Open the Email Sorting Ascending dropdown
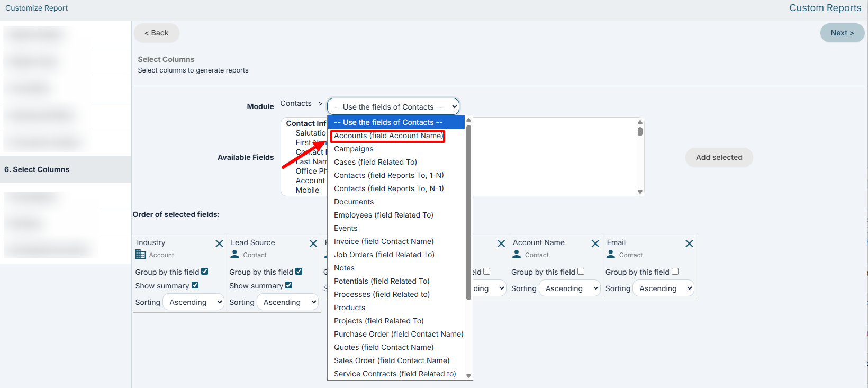 664,288
